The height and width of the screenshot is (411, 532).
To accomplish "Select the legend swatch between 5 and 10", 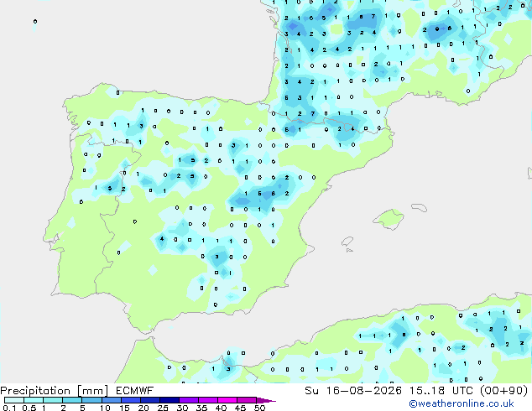I will click(x=91, y=400).
